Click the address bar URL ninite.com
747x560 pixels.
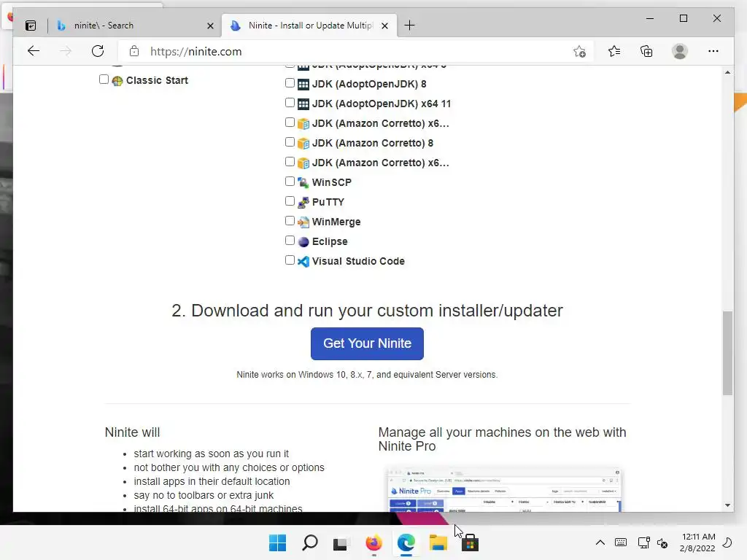[196, 52]
